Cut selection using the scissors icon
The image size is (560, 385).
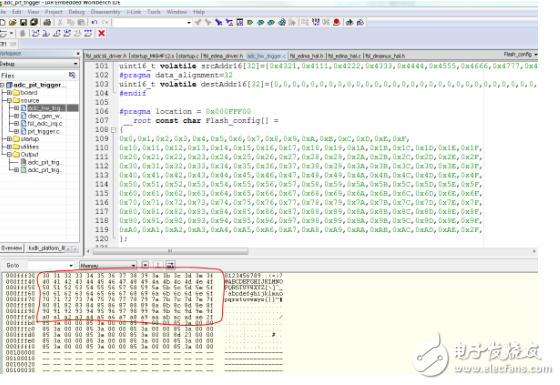[x=60, y=22]
